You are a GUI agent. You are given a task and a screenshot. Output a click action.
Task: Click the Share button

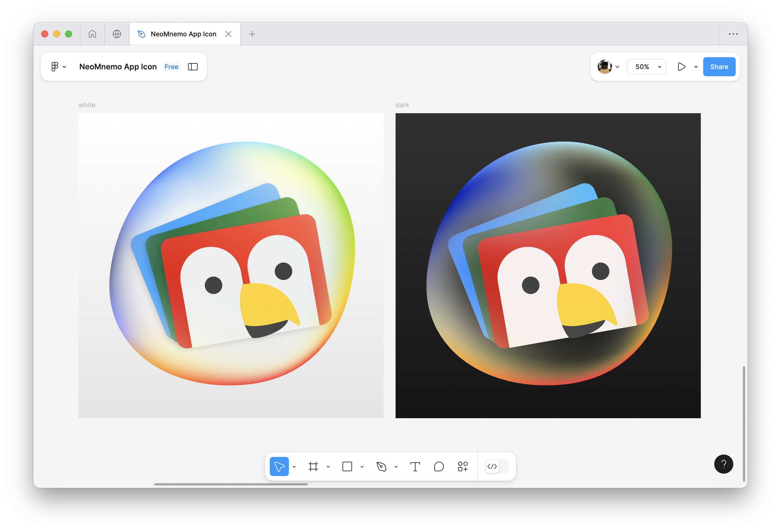[x=719, y=67]
